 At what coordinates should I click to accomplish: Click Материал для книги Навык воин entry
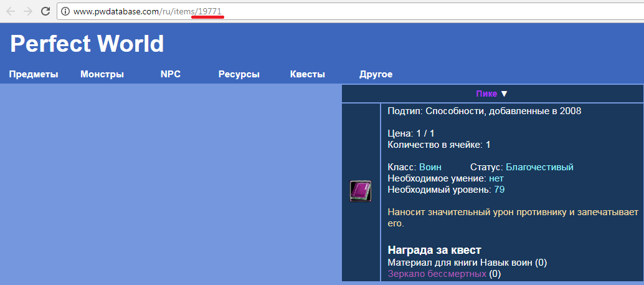(x=467, y=263)
